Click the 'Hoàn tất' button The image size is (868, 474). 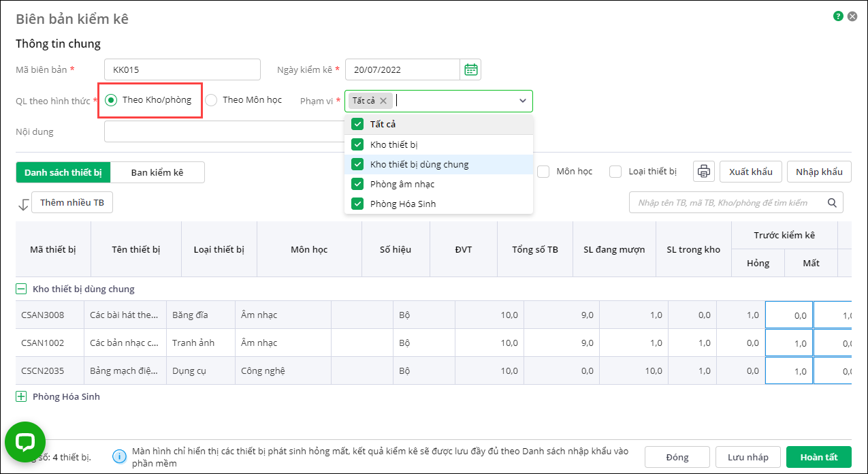coord(818,457)
